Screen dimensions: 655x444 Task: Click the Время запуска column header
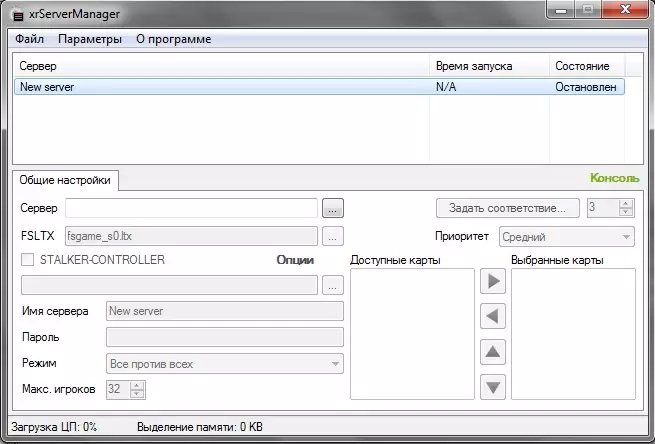489,66
